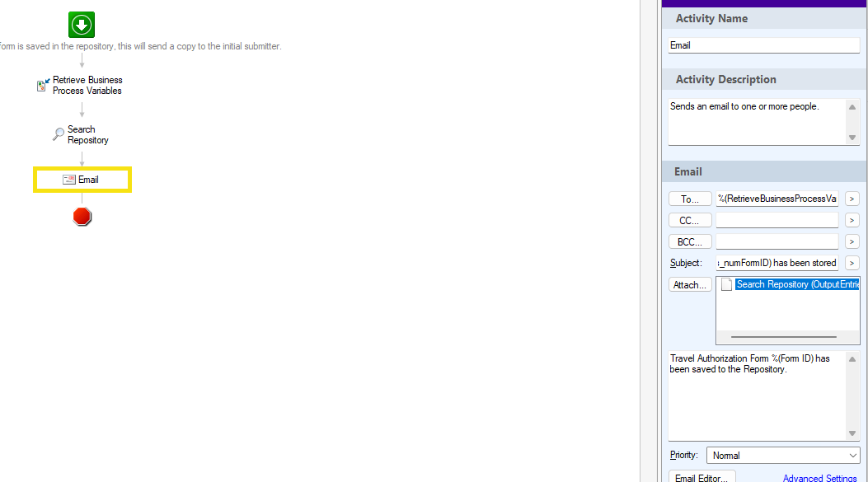Open the Priority Normal dropdown
The height and width of the screenshot is (482, 868).
coord(783,456)
